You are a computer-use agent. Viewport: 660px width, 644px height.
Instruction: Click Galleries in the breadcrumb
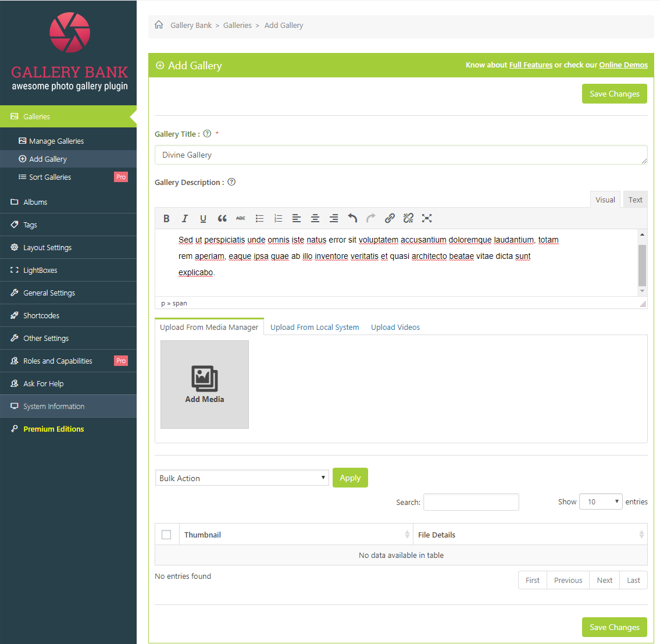237,25
